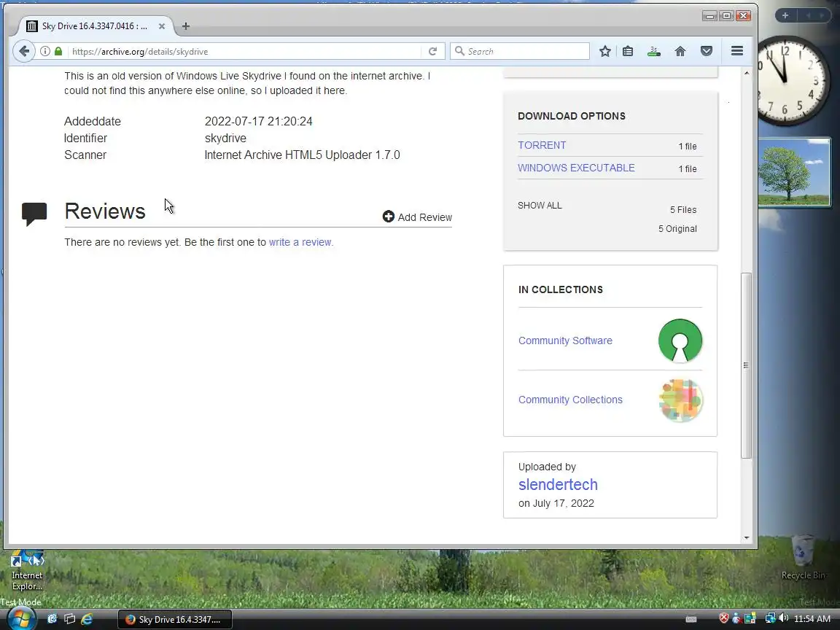This screenshot has height=630, width=840.
Task: Click the Addeddate value 2022-07-17 21:20:24
Action: click(258, 122)
